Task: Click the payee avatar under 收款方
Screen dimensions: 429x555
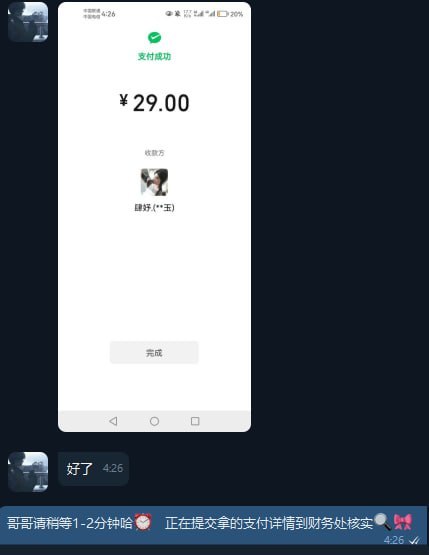Action: 154,182
